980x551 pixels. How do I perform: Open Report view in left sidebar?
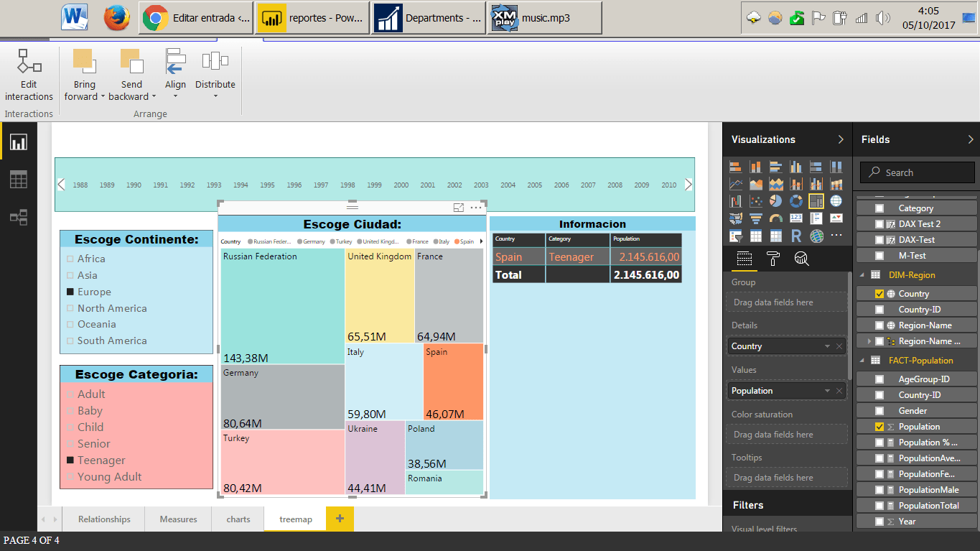pyautogui.click(x=19, y=142)
